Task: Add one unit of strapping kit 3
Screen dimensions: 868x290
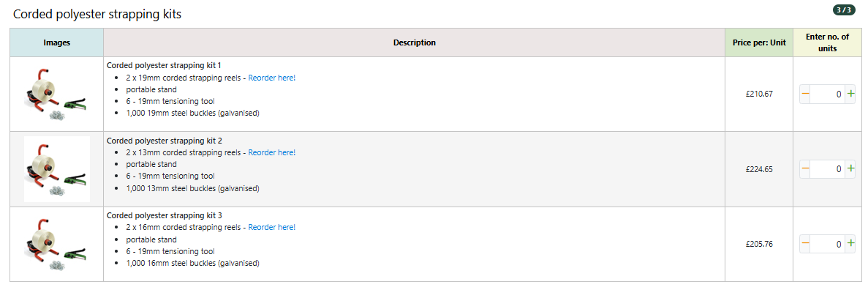Action: click(x=850, y=243)
